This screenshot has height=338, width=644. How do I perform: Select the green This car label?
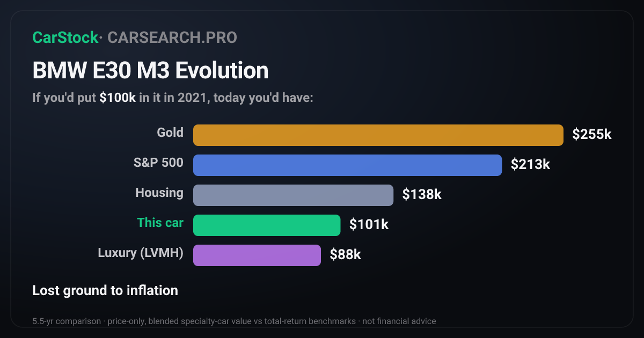[x=160, y=223]
